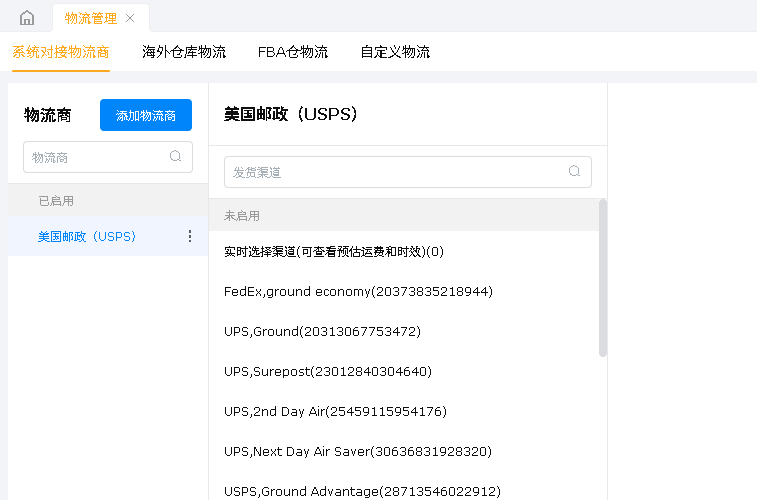Close the 物流管理 tab
The height and width of the screenshot is (500, 757).
point(130,18)
